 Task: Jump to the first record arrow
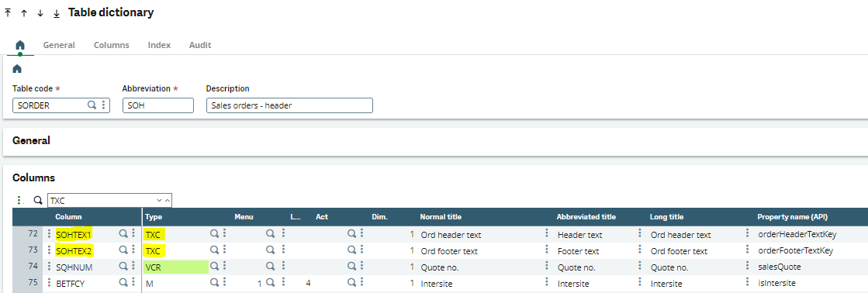[x=8, y=13]
